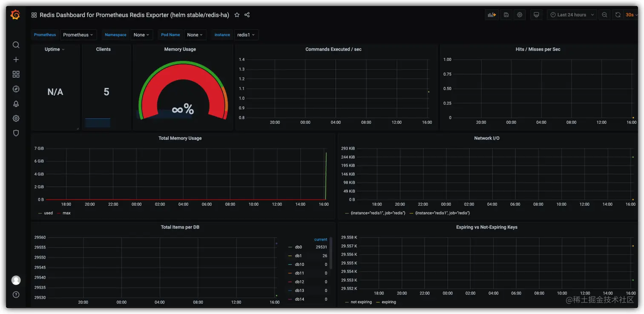The image size is (644, 314).
Task: Refresh the dashboard now
Action: [618, 15]
